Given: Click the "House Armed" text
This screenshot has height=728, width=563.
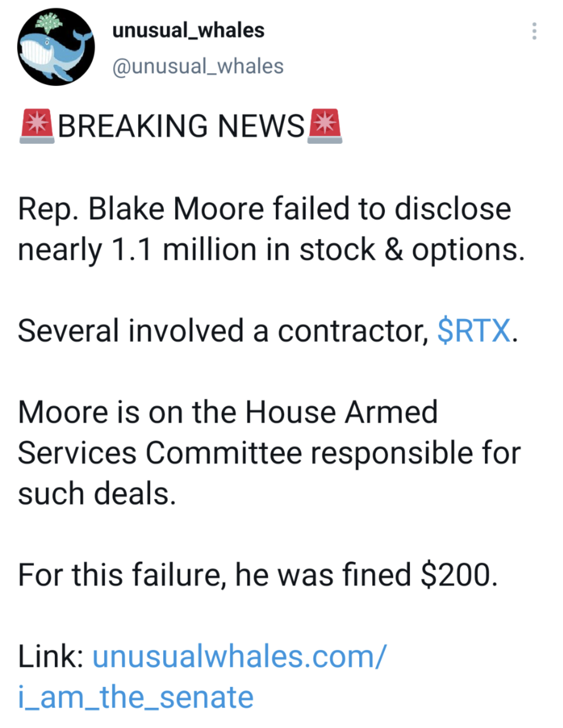Looking at the screenshot, I should tap(341, 412).
